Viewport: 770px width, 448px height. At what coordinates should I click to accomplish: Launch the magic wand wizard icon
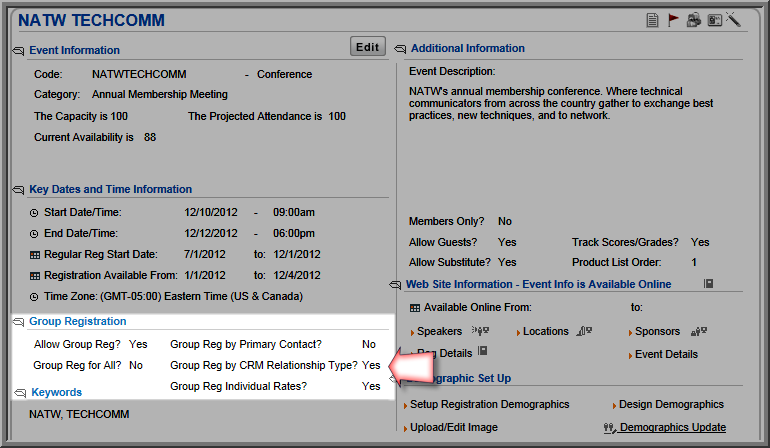coord(733,20)
